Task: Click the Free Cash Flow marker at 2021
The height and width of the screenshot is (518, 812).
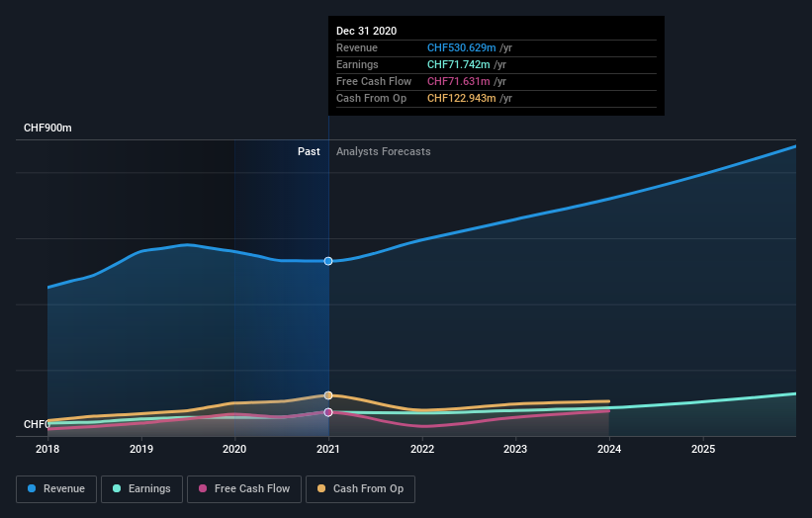Action: pyautogui.click(x=328, y=412)
